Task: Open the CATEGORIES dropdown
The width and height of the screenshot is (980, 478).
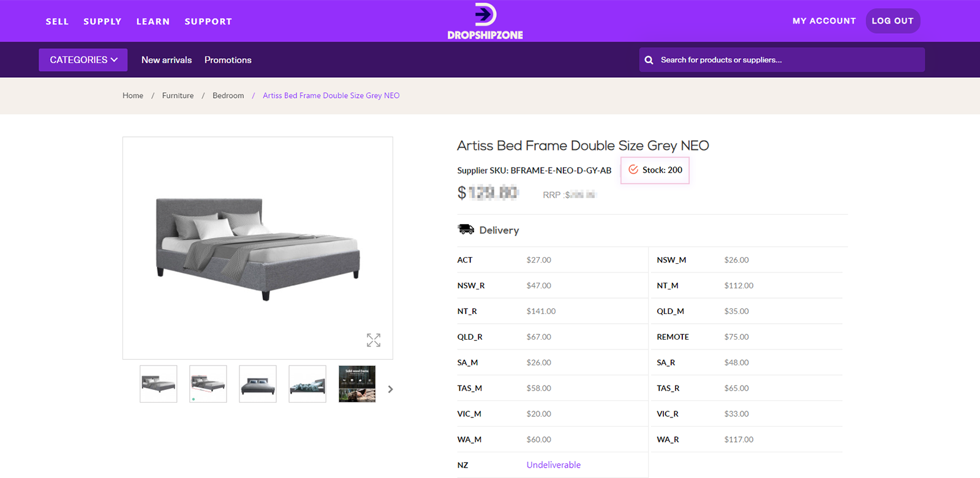Action: 83,60
